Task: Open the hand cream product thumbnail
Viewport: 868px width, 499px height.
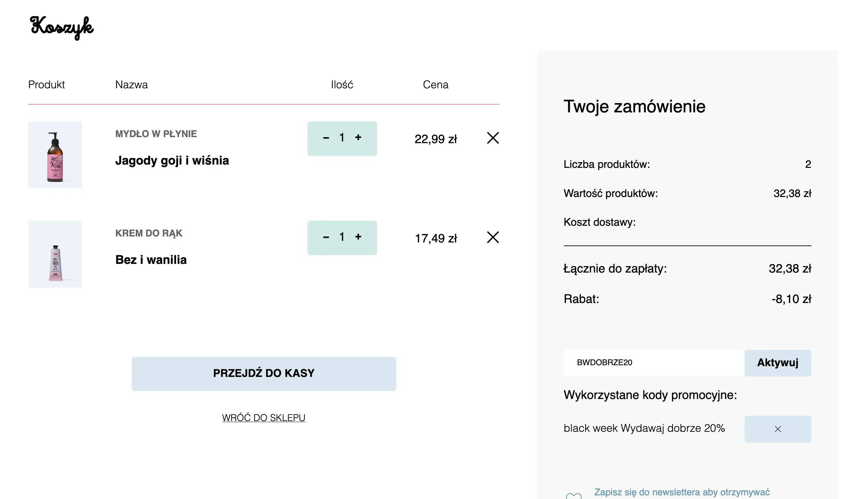Action: (55, 254)
